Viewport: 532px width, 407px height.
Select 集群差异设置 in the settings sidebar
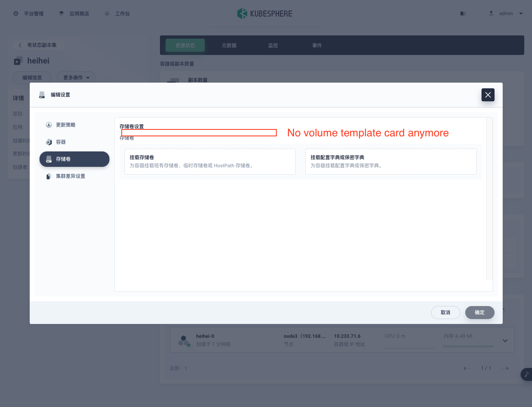click(71, 176)
